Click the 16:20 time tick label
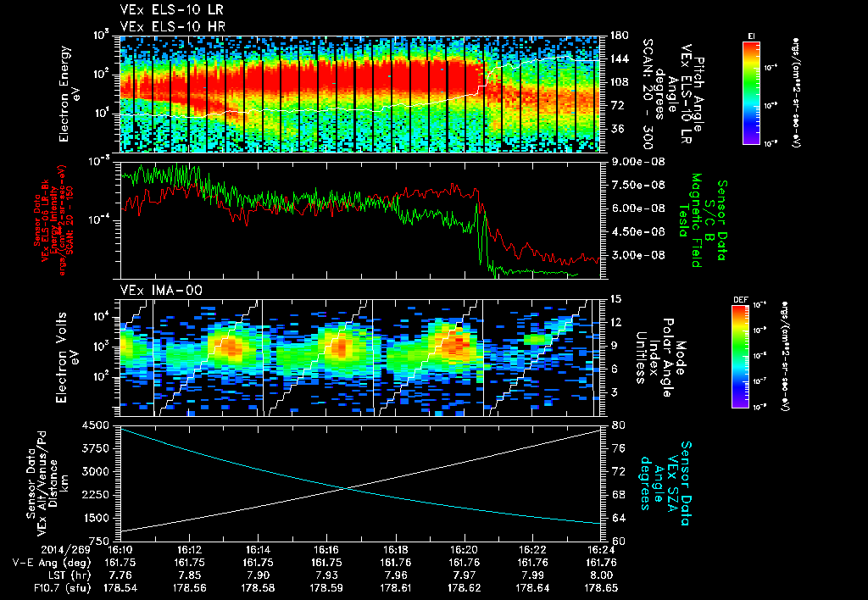This screenshot has height=600, width=868. click(464, 550)
